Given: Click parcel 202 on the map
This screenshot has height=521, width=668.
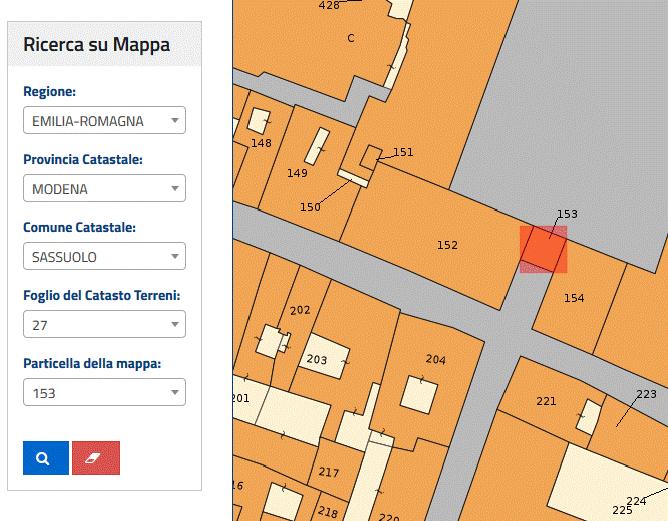Looking at the screenshot, I should coord(300,310).
